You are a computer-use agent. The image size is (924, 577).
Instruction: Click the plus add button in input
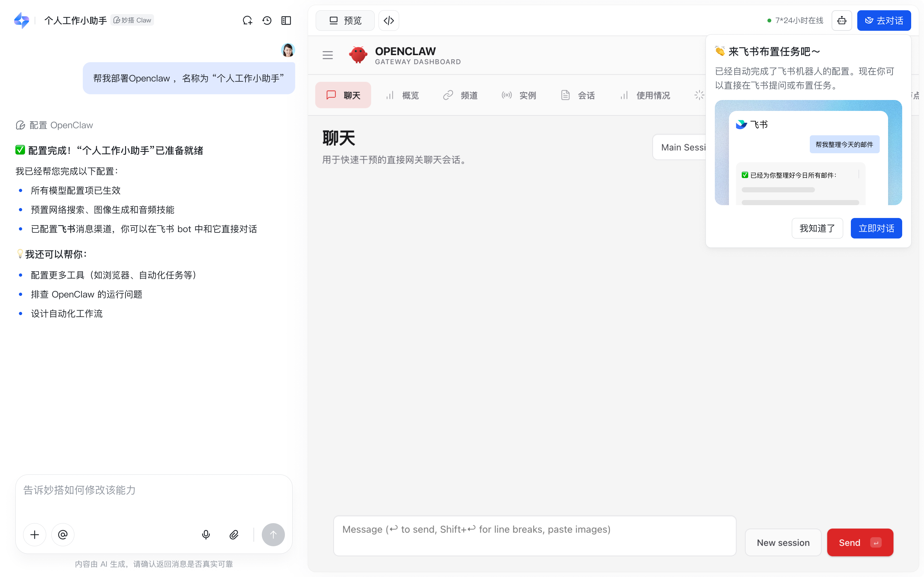pyautogui.click(x=35, y=535)
